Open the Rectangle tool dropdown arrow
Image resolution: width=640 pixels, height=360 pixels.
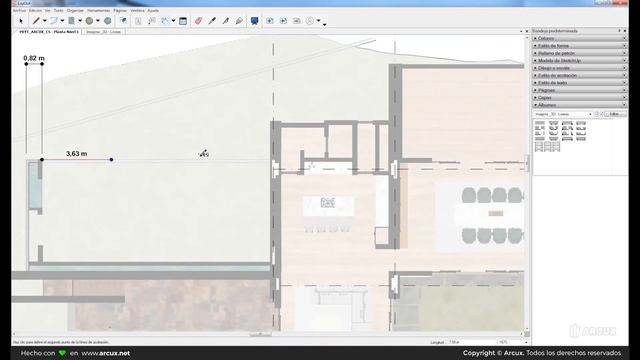click(x=80, y=21)
